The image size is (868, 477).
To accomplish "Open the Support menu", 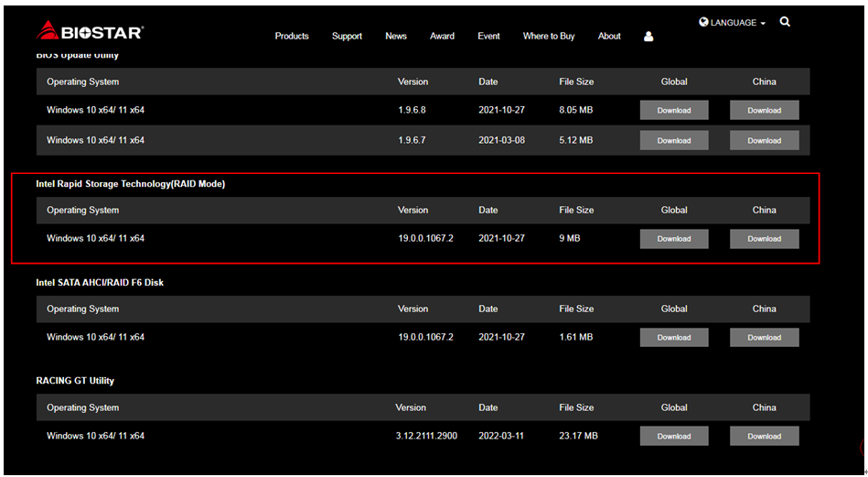I will (347, 36).
